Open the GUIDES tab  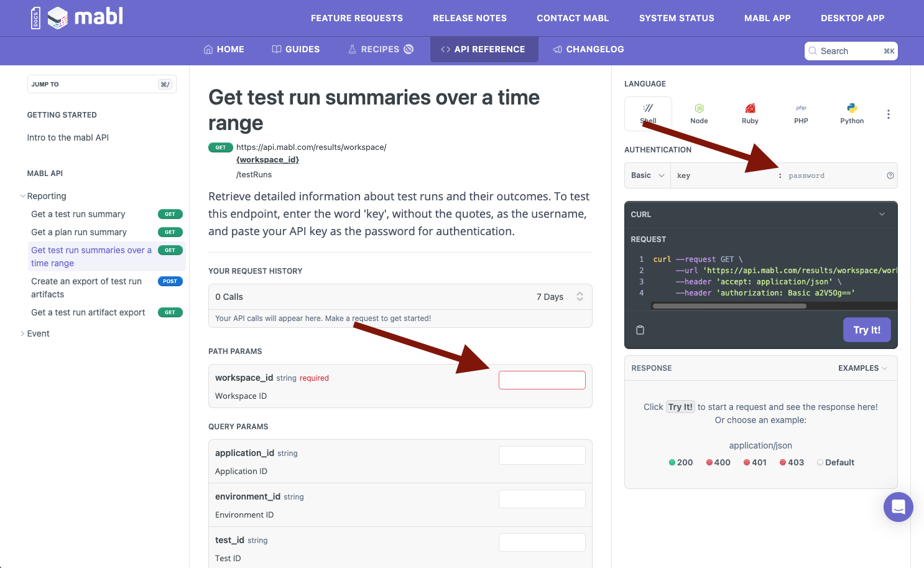[296, 49]
